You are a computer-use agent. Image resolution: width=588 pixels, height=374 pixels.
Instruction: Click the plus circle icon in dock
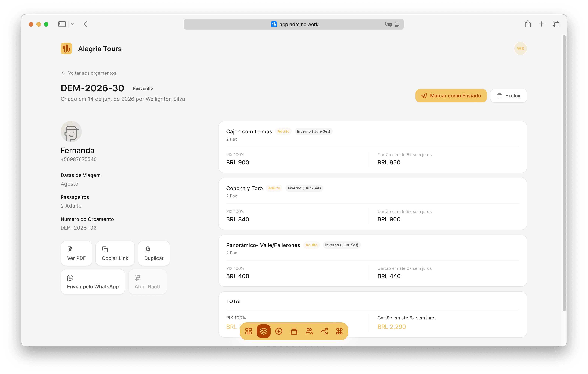pos(279,331)
